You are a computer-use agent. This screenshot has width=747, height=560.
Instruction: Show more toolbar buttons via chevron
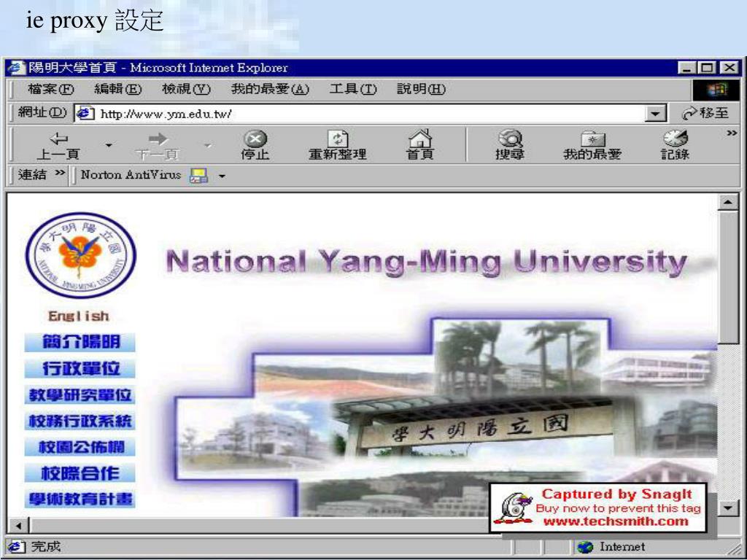coord(732,133)
